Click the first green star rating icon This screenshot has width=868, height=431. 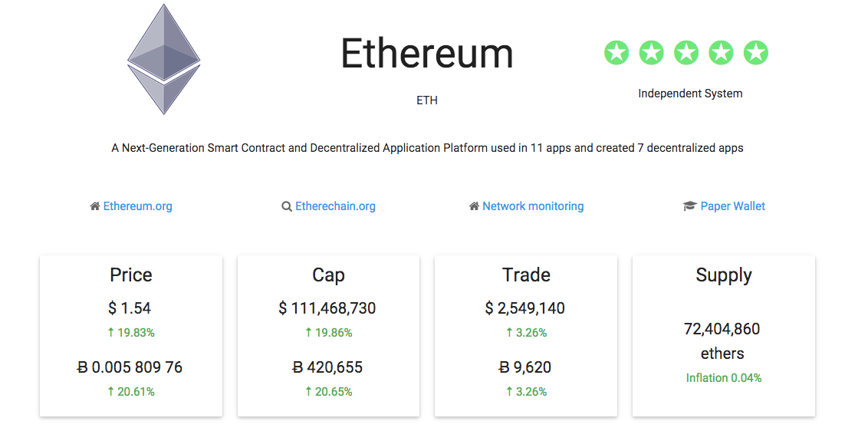click(616, 53)
